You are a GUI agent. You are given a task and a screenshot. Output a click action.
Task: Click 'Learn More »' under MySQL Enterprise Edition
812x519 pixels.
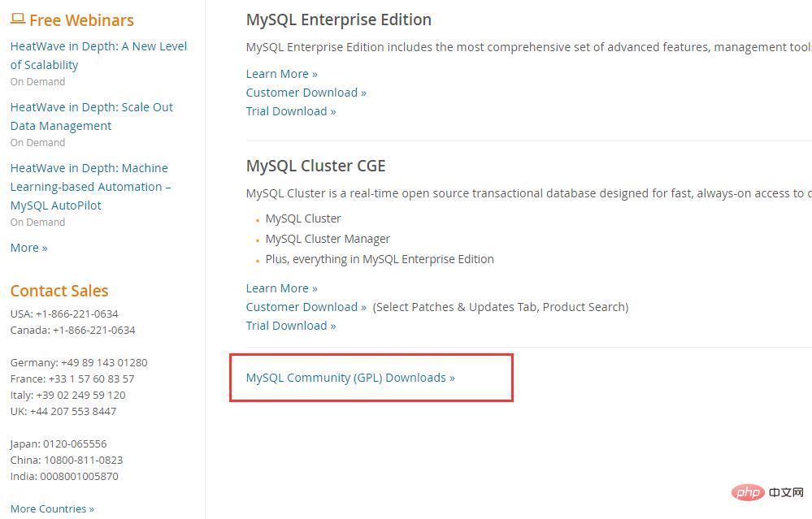click(x=281, y=74)
